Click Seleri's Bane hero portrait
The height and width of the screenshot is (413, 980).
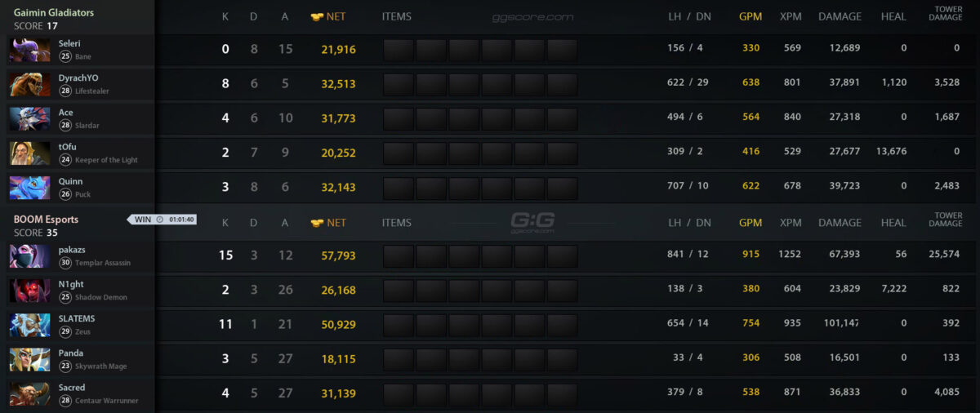point(29,50)
